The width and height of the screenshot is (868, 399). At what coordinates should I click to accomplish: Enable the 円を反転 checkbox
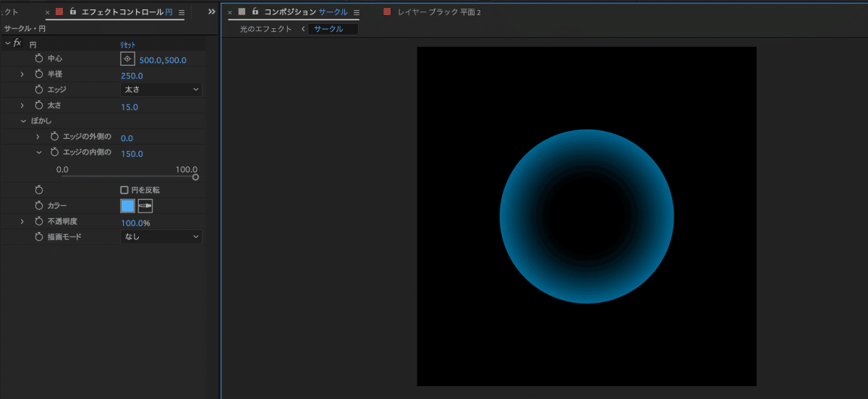click(124, 189)
